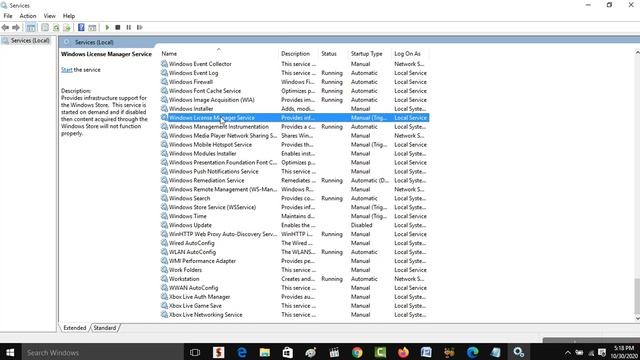Open the Windows Start button

pyautogui.click(x=10, y=352)
